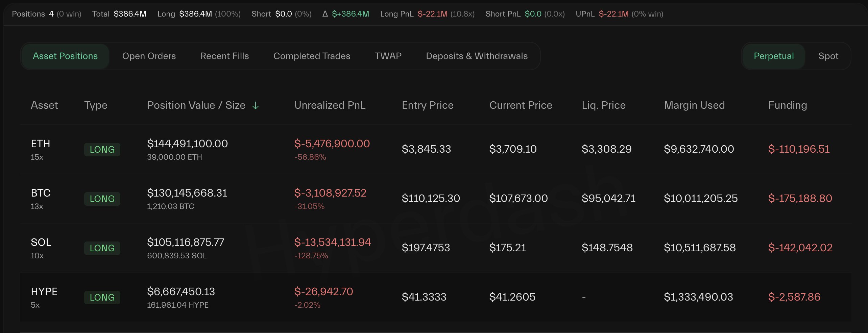Image resolution: width=868 pixels, height=333 pixels.
Task: Toggle to Perpetual market view
Action: pyautogui.click(x=774, y=56)
